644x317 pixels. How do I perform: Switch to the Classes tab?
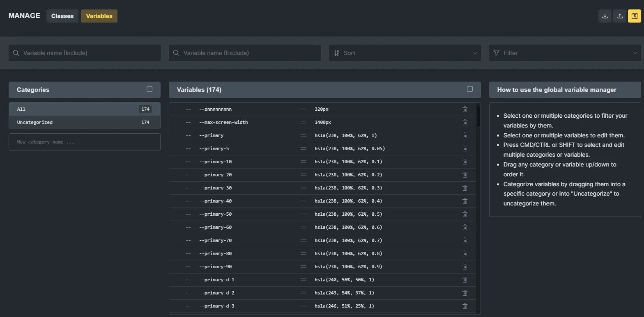pos(62,16)
